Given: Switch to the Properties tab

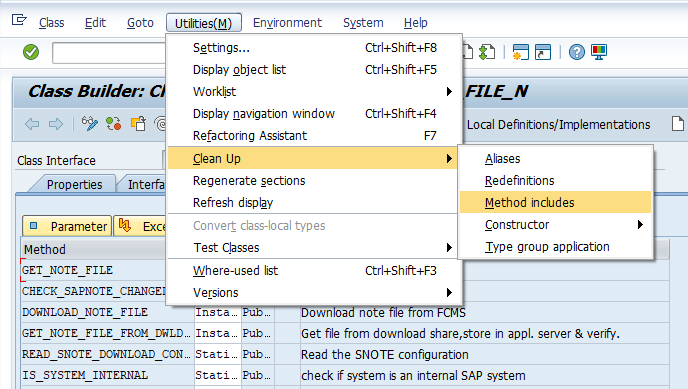Looking at the screenshot, I should [74, 185].
